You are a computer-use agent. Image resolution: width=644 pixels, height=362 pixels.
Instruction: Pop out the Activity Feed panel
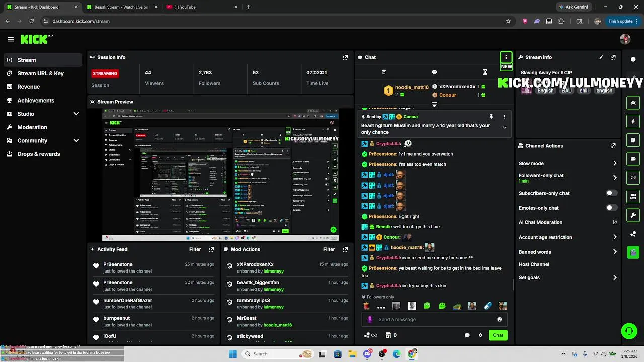(211, 249)
